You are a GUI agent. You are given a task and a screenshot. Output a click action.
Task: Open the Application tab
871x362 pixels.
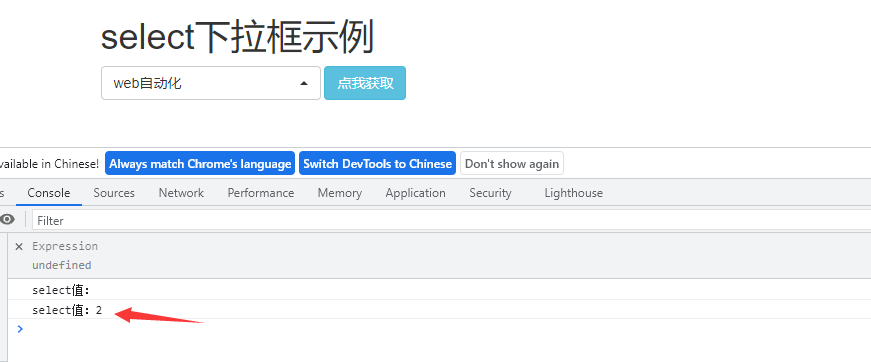point(416,193)
